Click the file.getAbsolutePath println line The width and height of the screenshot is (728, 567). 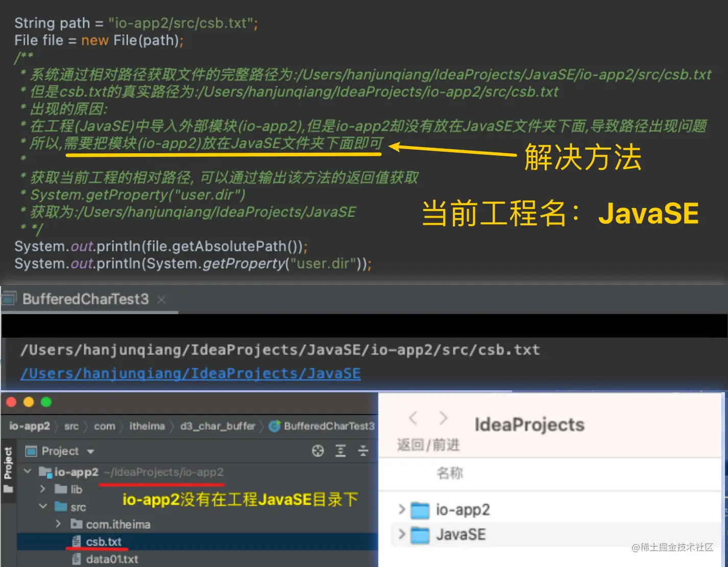[161, 246]
